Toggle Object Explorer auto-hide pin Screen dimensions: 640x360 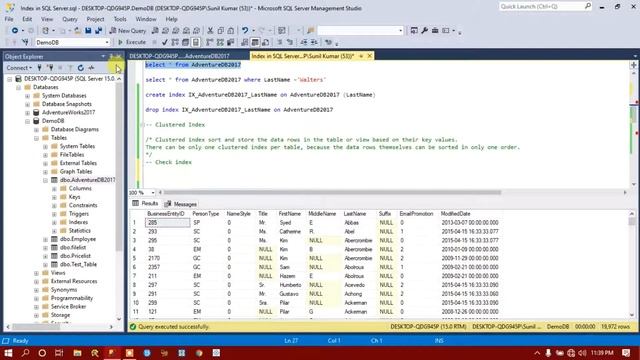(111, 56)
